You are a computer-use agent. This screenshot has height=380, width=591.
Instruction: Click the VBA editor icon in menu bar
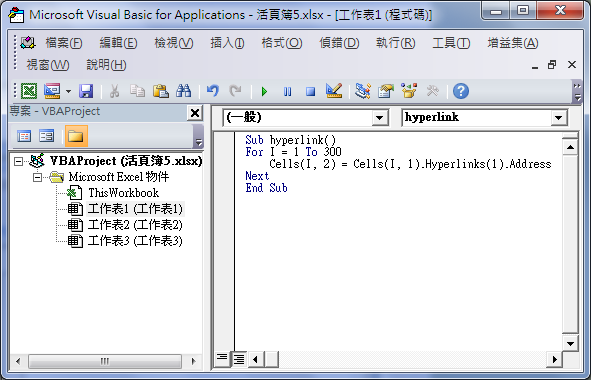coord(28,43)
